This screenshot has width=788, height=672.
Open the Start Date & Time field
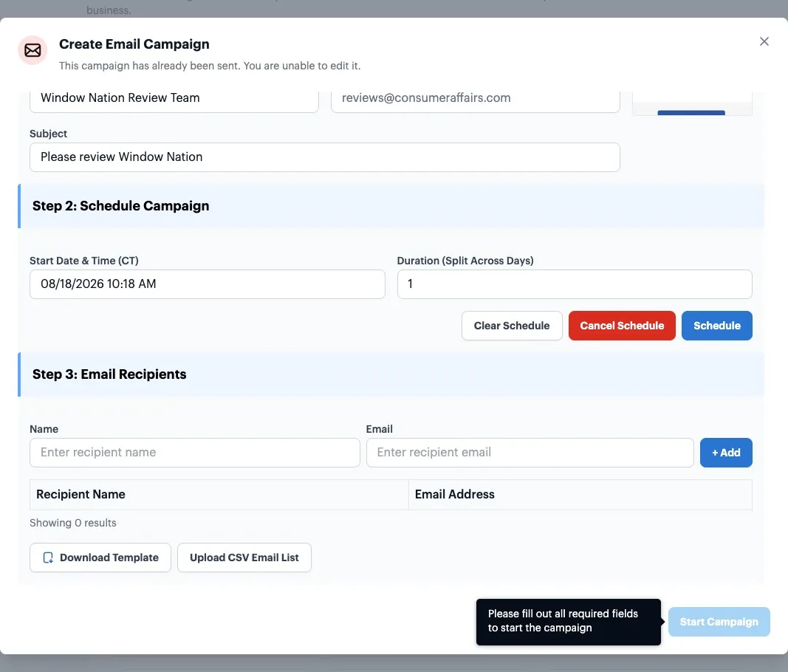(x=207, y=284)
